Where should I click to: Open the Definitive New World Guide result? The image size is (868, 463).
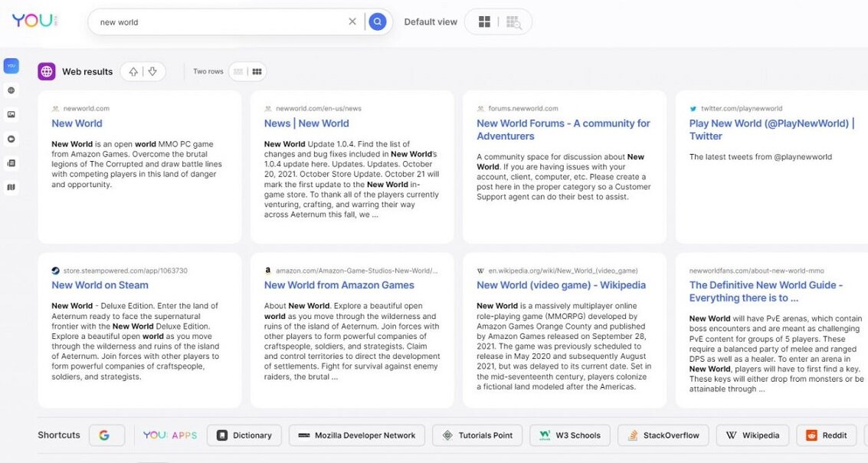tap(765, 291)
